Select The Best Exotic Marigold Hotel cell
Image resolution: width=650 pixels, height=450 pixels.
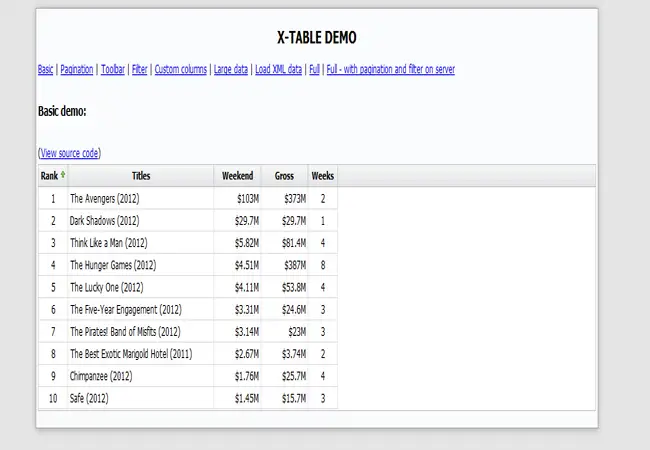tap(141, 354)
